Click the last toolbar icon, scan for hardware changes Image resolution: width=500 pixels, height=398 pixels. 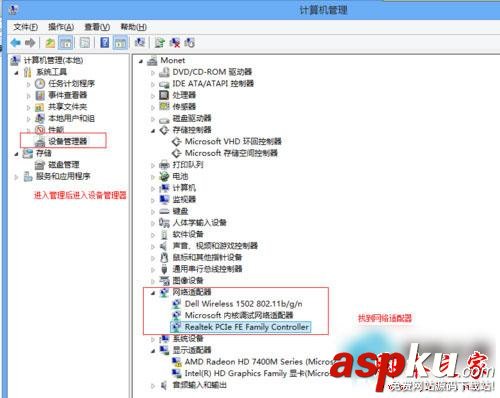pos(189,43)
